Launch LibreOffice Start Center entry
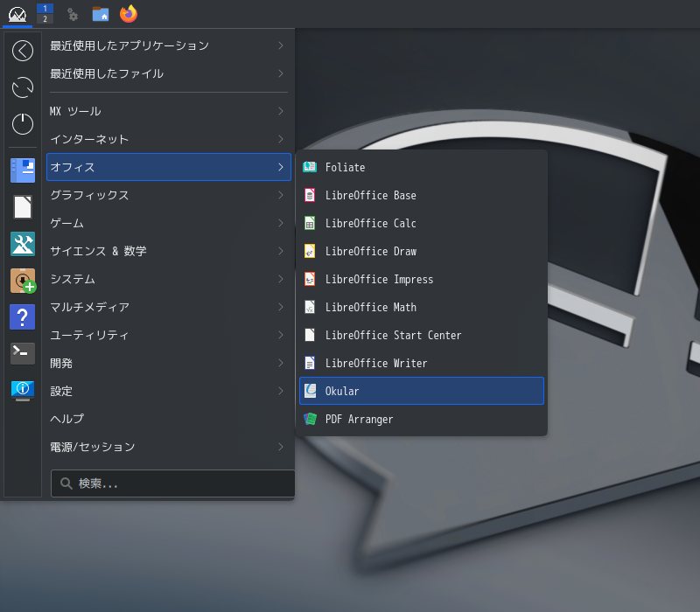The width and height of the screenshot is (700, 612). click(422, 335)
